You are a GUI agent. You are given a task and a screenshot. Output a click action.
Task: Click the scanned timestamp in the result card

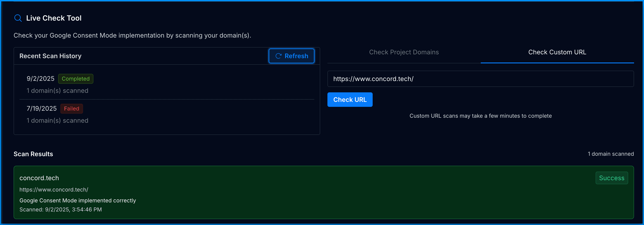pos(61,209)
